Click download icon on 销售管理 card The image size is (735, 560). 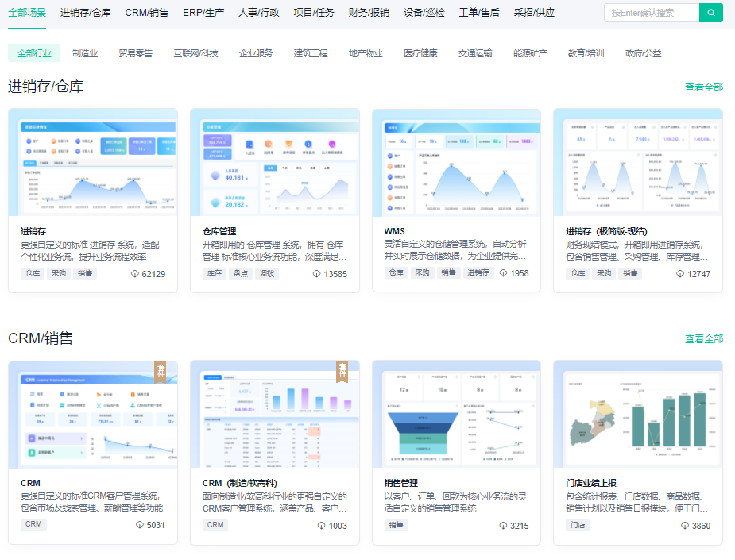pos(504,526)
